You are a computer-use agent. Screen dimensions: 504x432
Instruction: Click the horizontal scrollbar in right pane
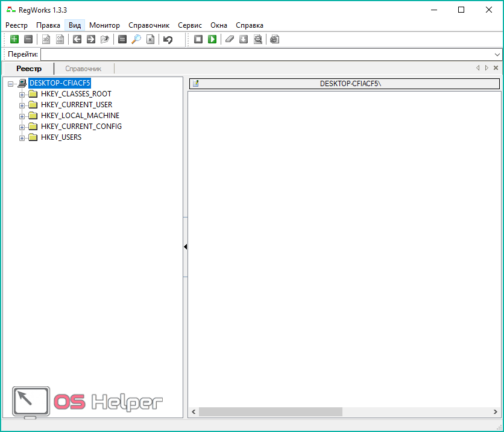(x=271, y=412)
